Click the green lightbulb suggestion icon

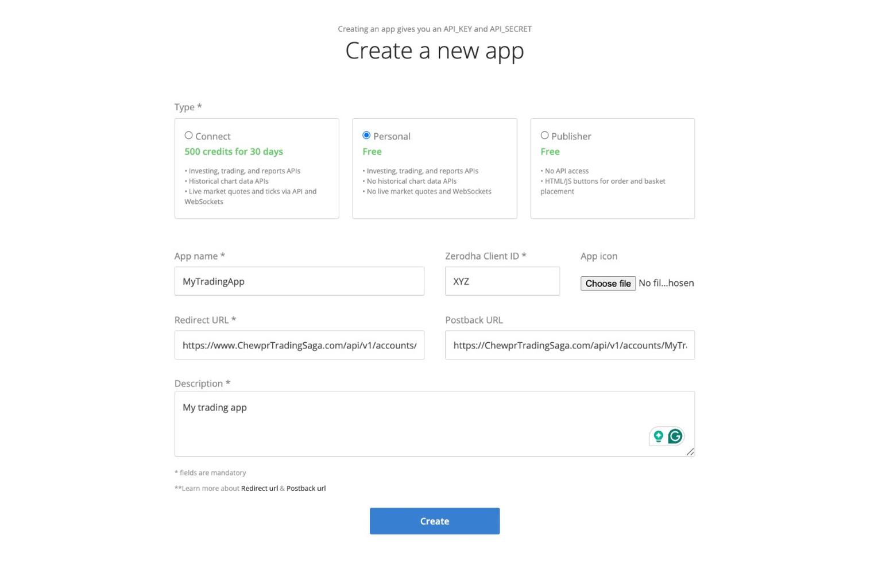(x=659, y=436)
